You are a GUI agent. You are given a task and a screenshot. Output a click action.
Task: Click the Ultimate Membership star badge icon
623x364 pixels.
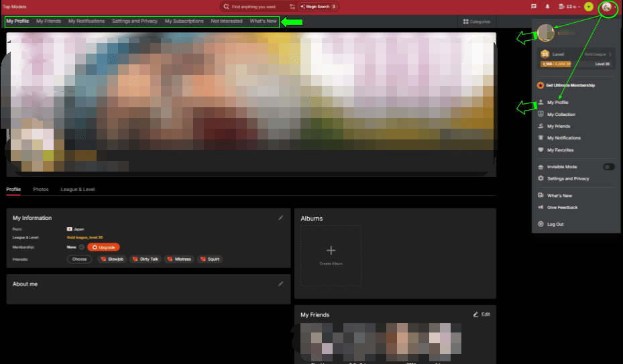click(541, 85)
